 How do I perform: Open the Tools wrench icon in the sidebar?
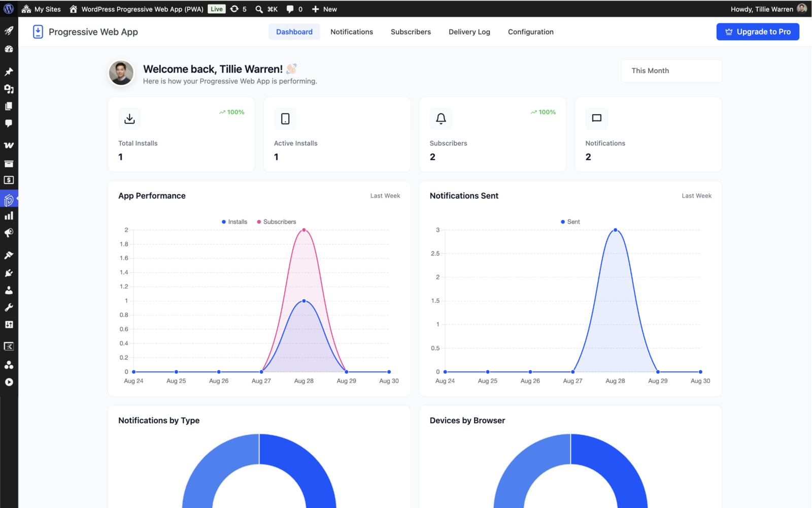coord(9,307)
